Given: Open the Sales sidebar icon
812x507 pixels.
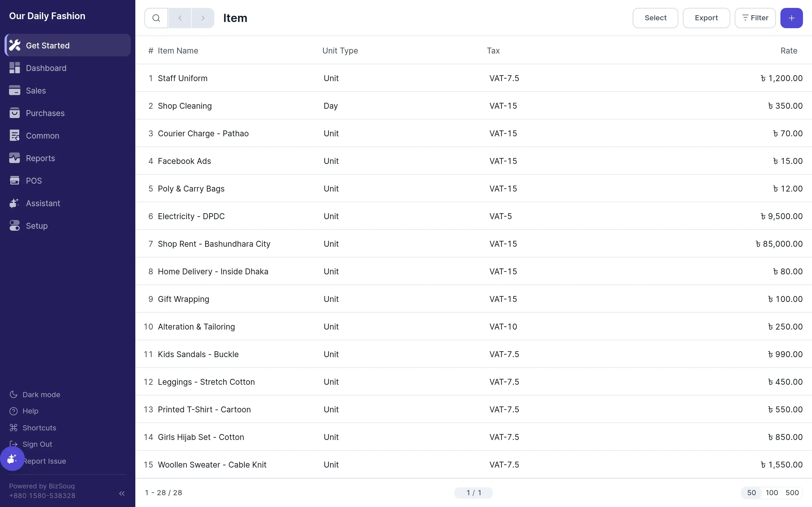Looking at the screenshot, I should tap(14, 90).
